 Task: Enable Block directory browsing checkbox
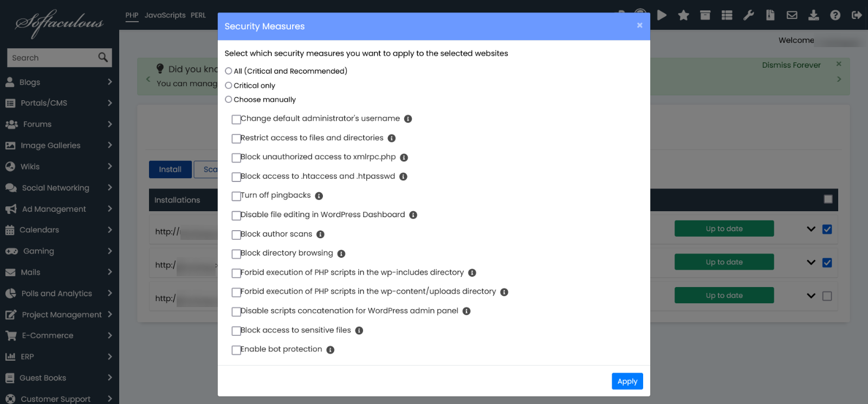[x=236, y=254]
